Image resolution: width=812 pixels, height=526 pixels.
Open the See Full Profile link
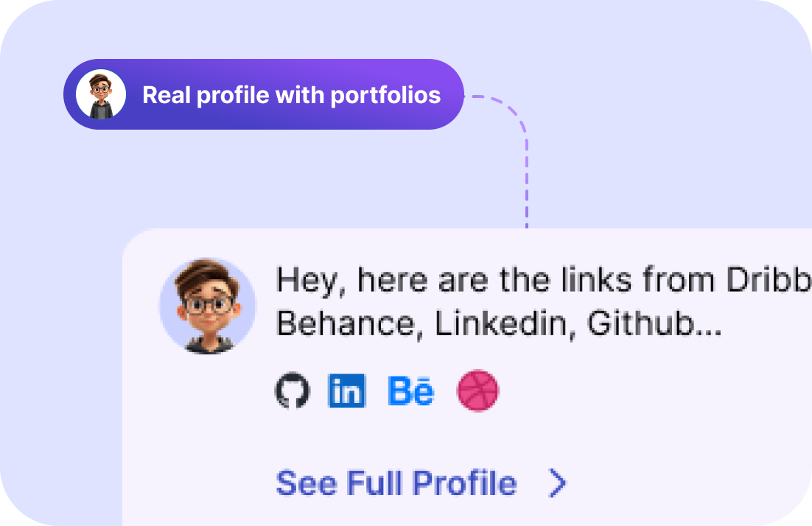[396, 483]
